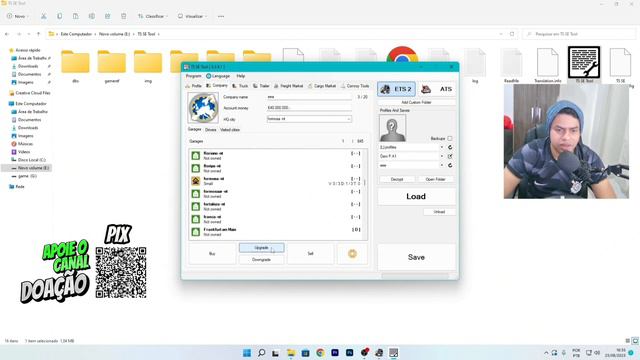The width and height of the screenshot is (640, 360).
Task: Open the Trailer tab
Action: coord(261,86)
